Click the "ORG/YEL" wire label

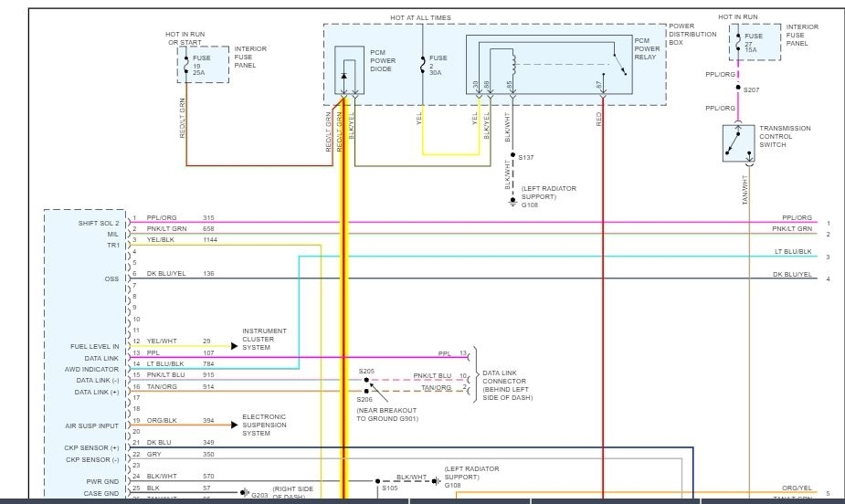point(797,488)
